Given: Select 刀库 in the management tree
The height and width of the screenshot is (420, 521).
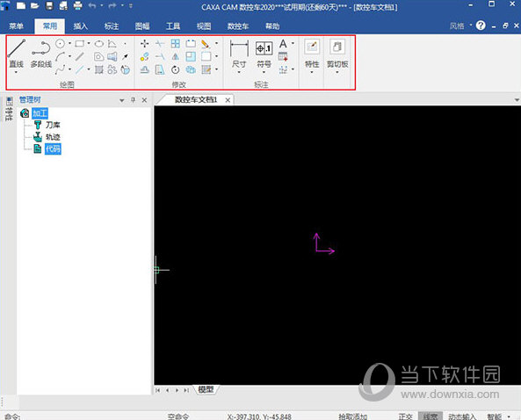Looking at the screenshot, I should pyautogui.click(x=53, y=125).
